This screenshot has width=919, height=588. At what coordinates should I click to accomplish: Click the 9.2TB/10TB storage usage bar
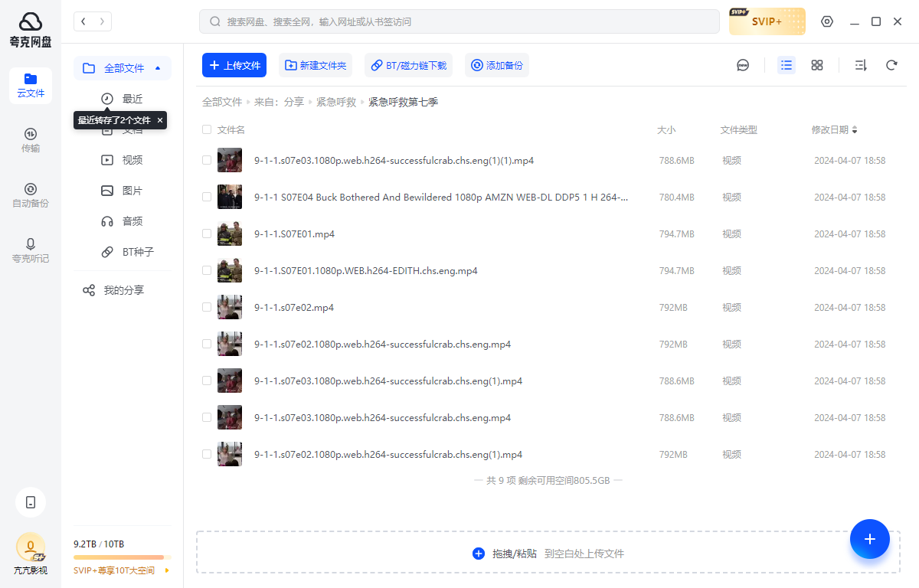pyautogui.click(x=121, y=554)
